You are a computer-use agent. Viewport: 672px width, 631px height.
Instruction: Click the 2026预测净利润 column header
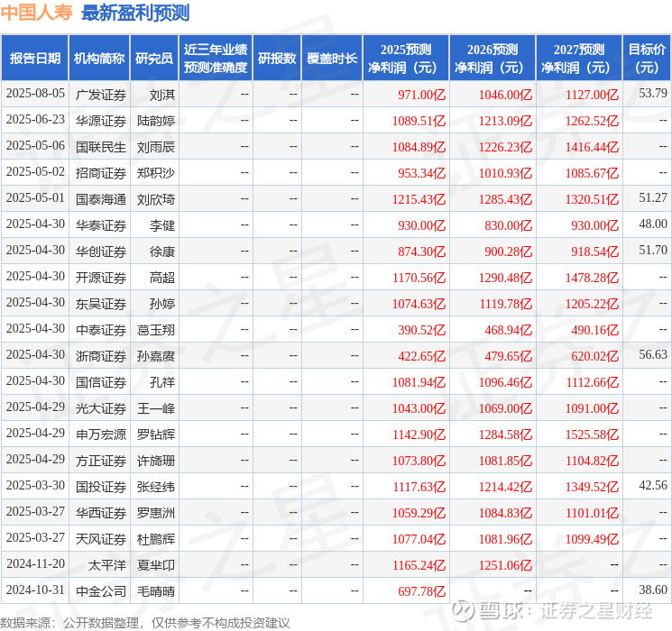pyautogui.click(x=492, y=59)
